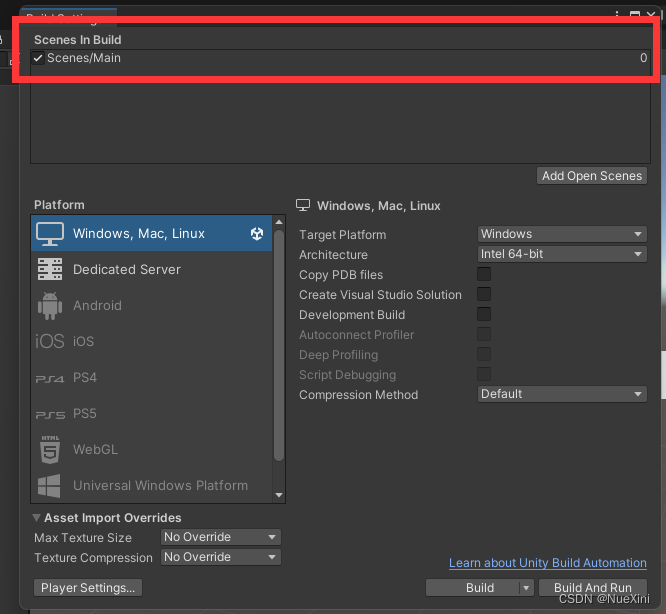The height and width of the screenshot is (614, 666).
Task: Choose the Android platform icon
Action: tap(50, 305)
